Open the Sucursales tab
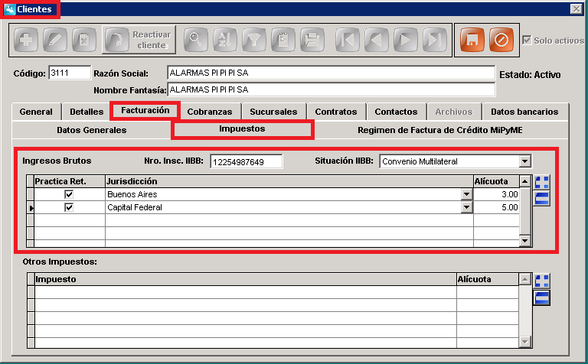This screenshot has width=588, height=364. coord(273,112)
